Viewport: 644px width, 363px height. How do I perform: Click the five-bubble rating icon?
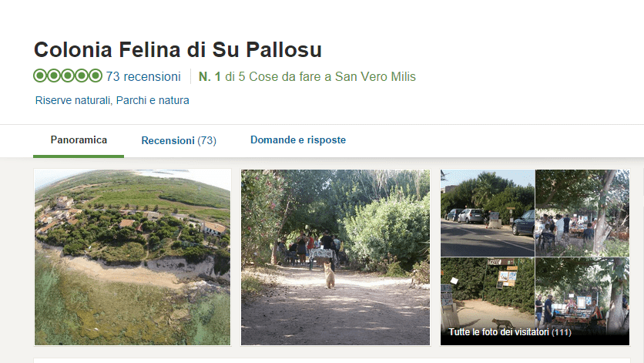point(68,76)
